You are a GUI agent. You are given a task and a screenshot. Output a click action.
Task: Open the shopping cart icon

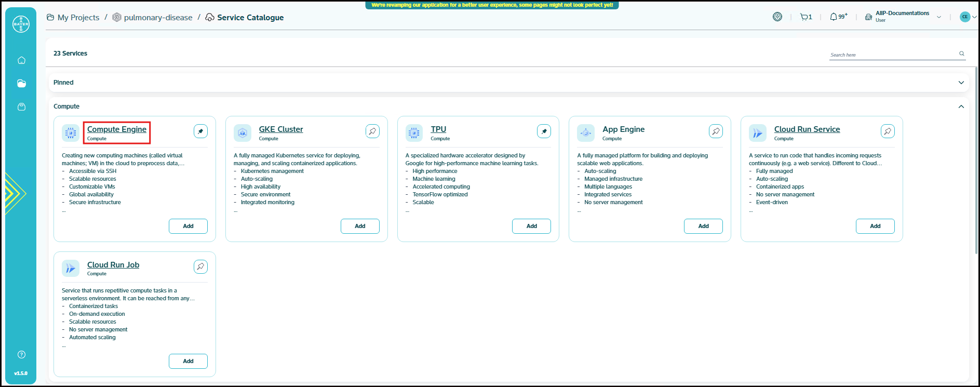[x=805, y=17]
